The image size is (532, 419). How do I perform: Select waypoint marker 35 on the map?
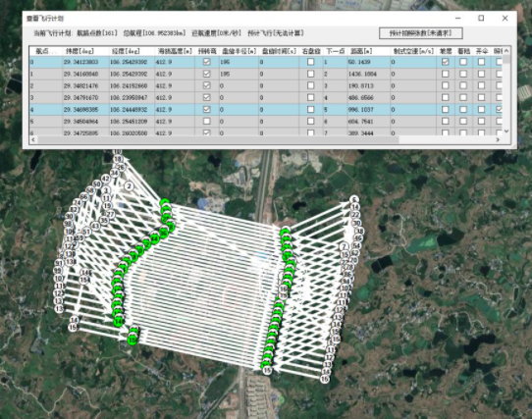[x=104, y=220]
